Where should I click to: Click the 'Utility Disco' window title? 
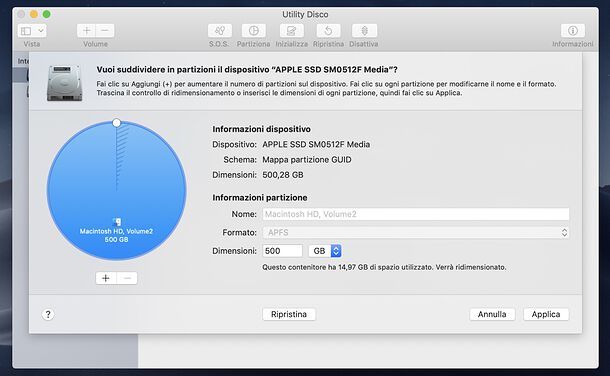pyautogui.click(x=305, y=14)
